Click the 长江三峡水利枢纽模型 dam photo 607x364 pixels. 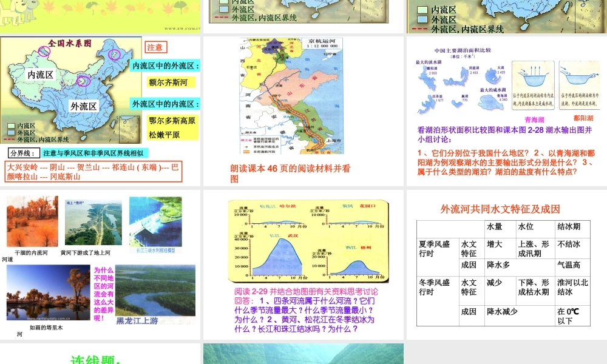click(155, 221)
